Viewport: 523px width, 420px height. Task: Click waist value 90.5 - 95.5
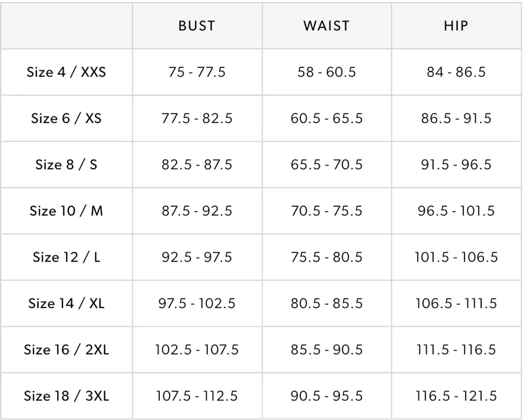[326, 396]
